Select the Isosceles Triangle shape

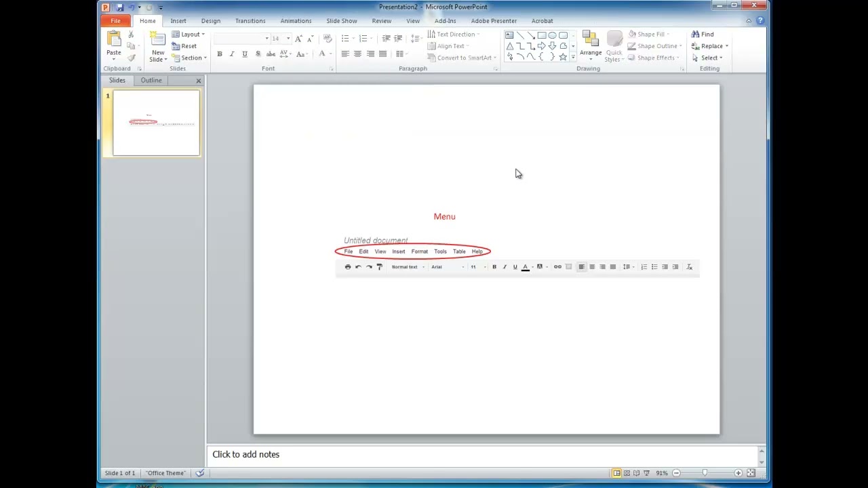(509, 46)
